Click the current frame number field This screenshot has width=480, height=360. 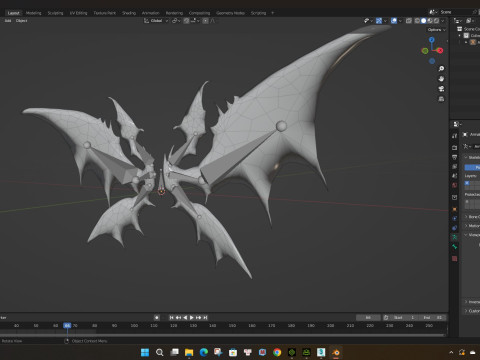tap(368, 318)
